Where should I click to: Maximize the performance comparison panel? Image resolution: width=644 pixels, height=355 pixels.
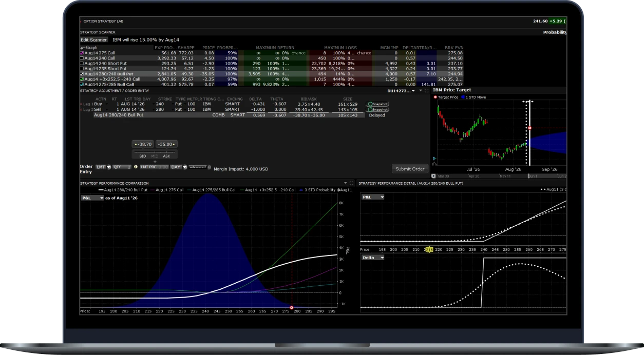(351, 183)
